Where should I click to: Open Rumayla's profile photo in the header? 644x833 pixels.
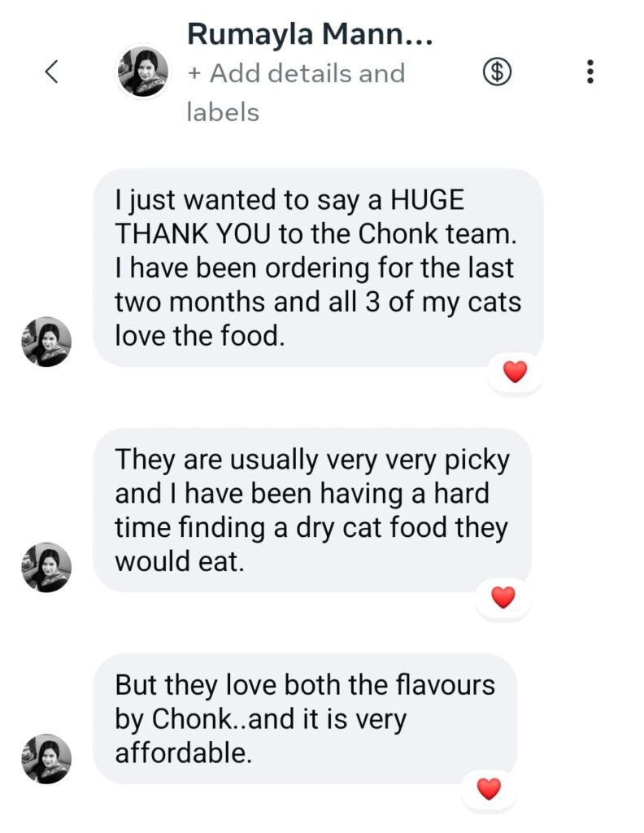(x=143, y=72)
